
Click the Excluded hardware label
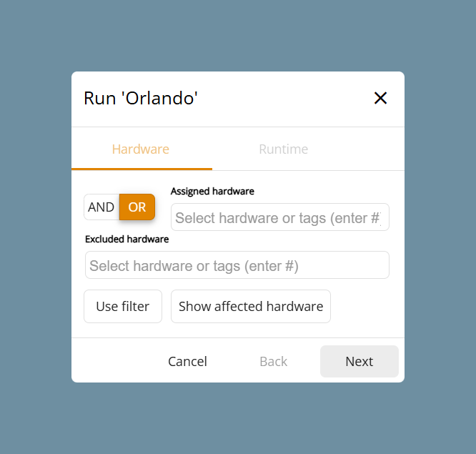coord(127,240)
